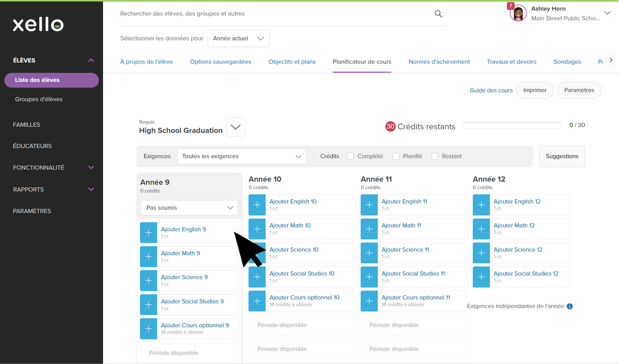Viewport: 619px width, 364px height.
Task: Click the info icon beside Exigences indépendantes
Action: click(570, 306)
